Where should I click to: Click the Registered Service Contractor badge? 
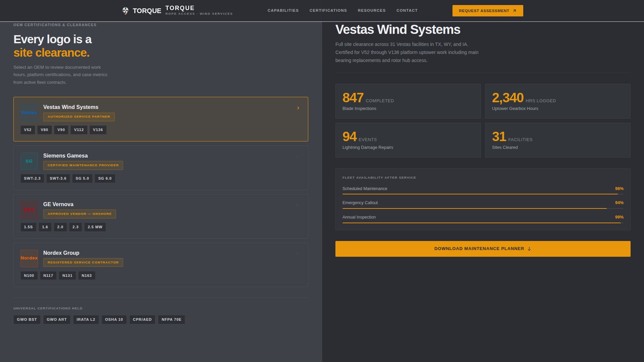[83, 263]
